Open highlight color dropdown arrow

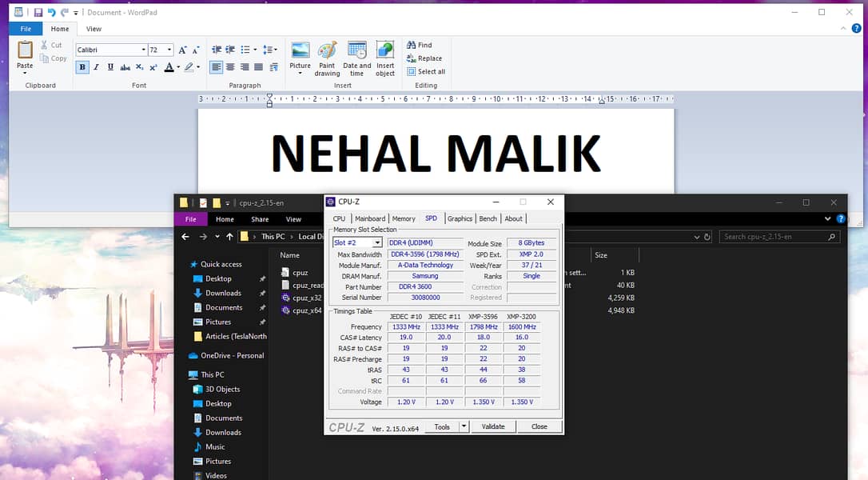(198, 67)
